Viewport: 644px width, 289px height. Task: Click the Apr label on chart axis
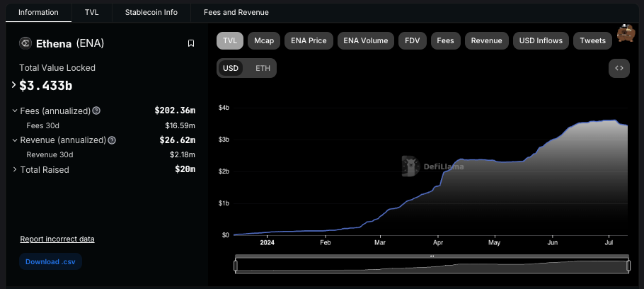438,242
